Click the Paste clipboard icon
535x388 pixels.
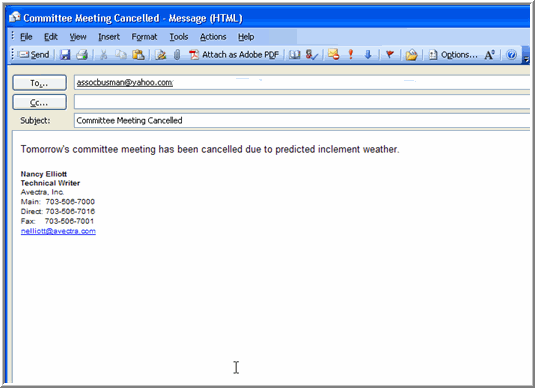pyautogui.click(x=138, y=55)
